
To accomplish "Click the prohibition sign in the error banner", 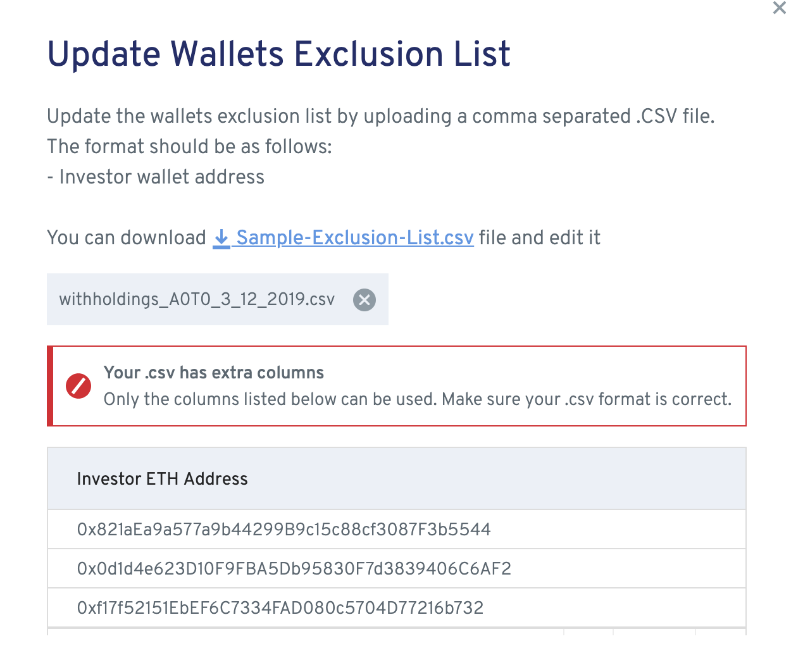I will (78, 386).
